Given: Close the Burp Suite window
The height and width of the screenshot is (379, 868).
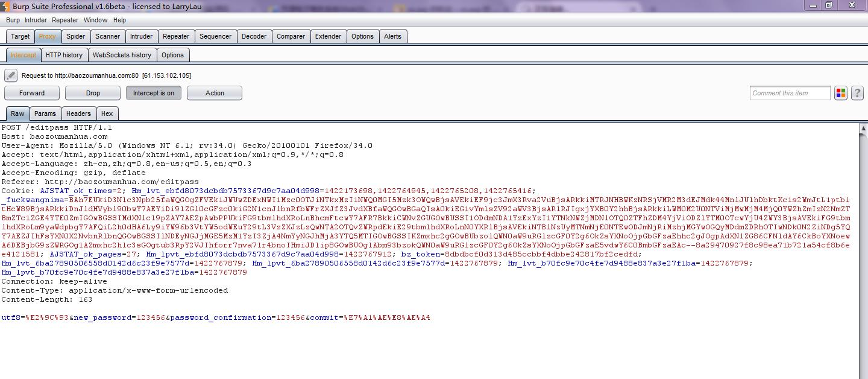Looking at the screenshot, I should (x=852, y=5).
